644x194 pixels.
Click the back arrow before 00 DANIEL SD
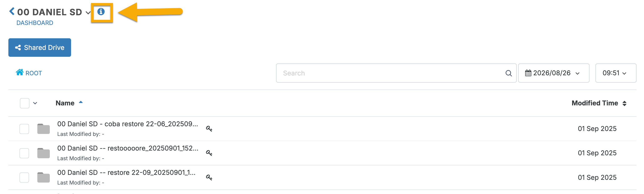(12, 11)
